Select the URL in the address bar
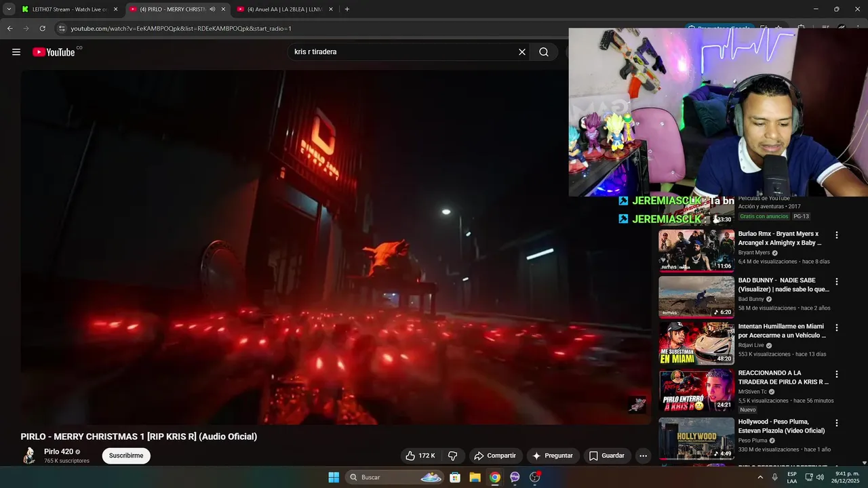This screenshot has width=868, height=488. [181, 28]
